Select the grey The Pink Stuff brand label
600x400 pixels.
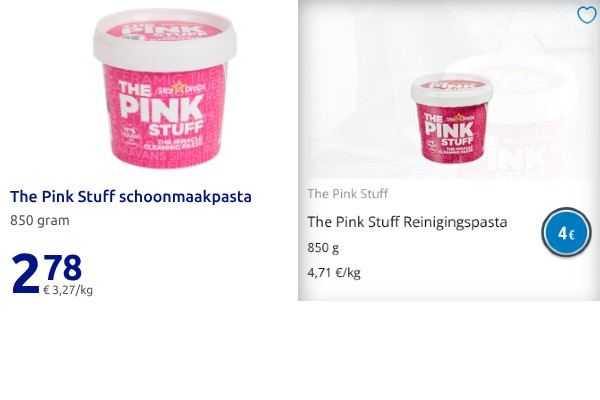347,194
